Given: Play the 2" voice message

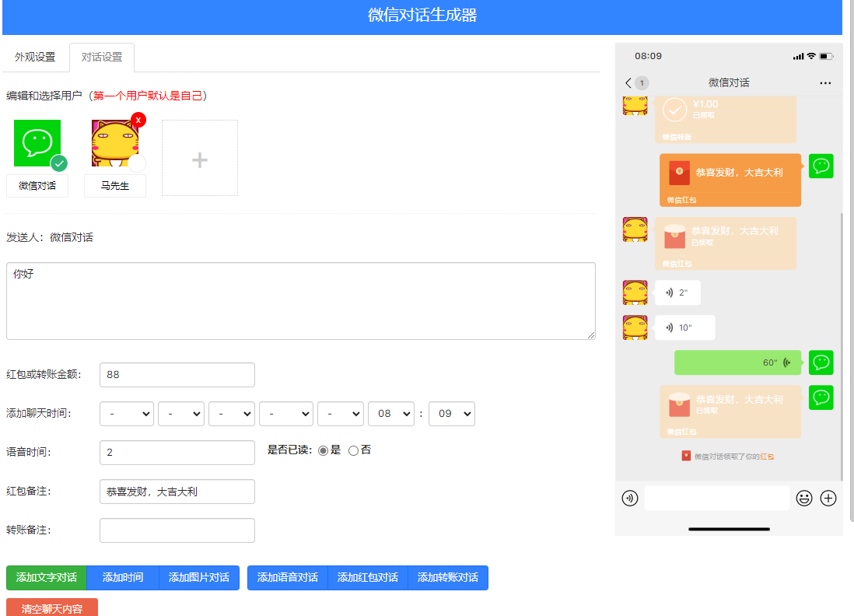Looking at the screenshot, I should [x=677, y=293].
